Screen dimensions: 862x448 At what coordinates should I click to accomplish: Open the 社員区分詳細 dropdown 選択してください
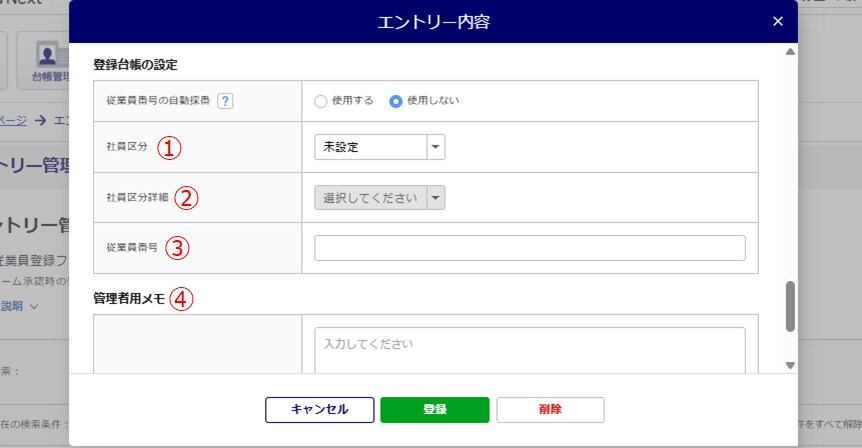[x=379, y=198]
